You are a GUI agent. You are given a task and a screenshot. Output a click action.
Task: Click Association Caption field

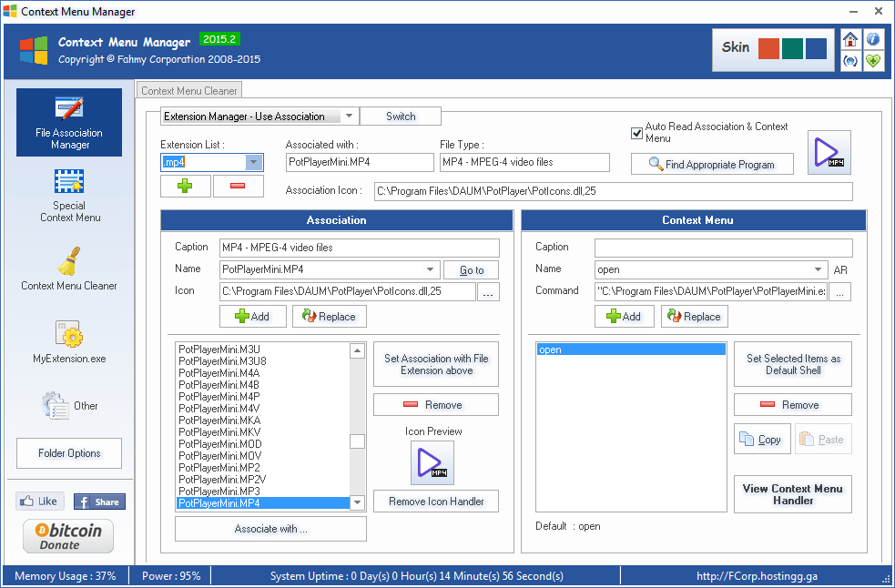(x=360, y=248)
